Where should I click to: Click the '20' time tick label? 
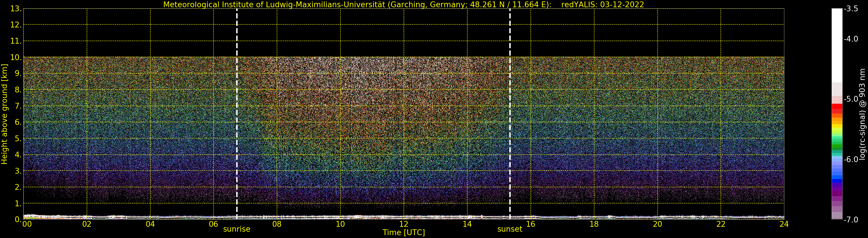tap(657, 224)
